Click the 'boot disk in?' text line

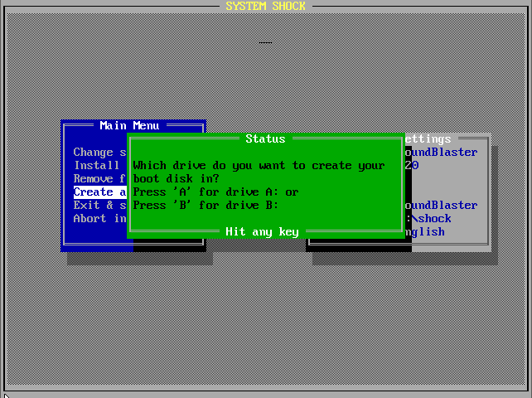pyautogui.click(x=176, y=179)
